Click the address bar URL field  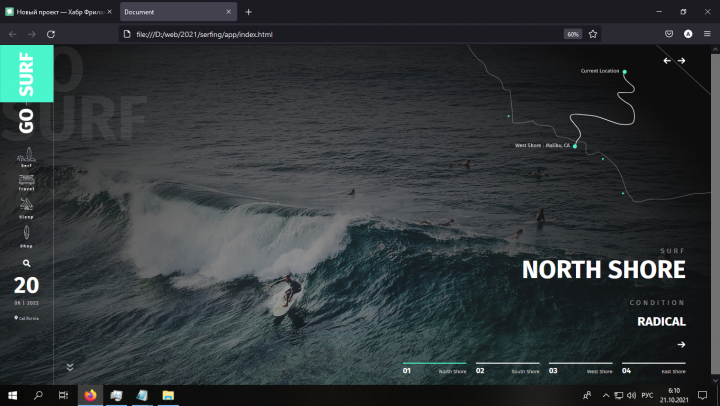pyautogui.click(x=340, y=34)
